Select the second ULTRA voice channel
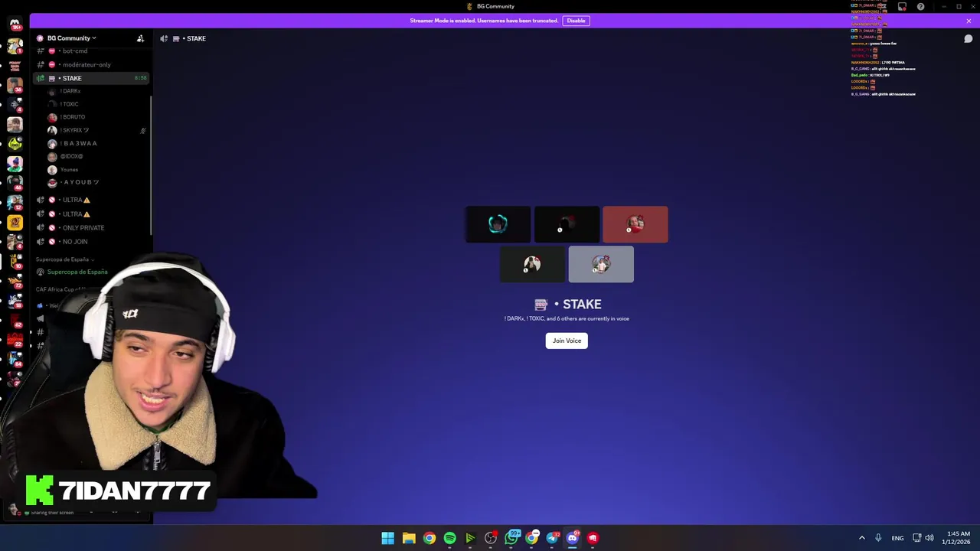This screenshot has height=551, width=980. pos(92,214)
